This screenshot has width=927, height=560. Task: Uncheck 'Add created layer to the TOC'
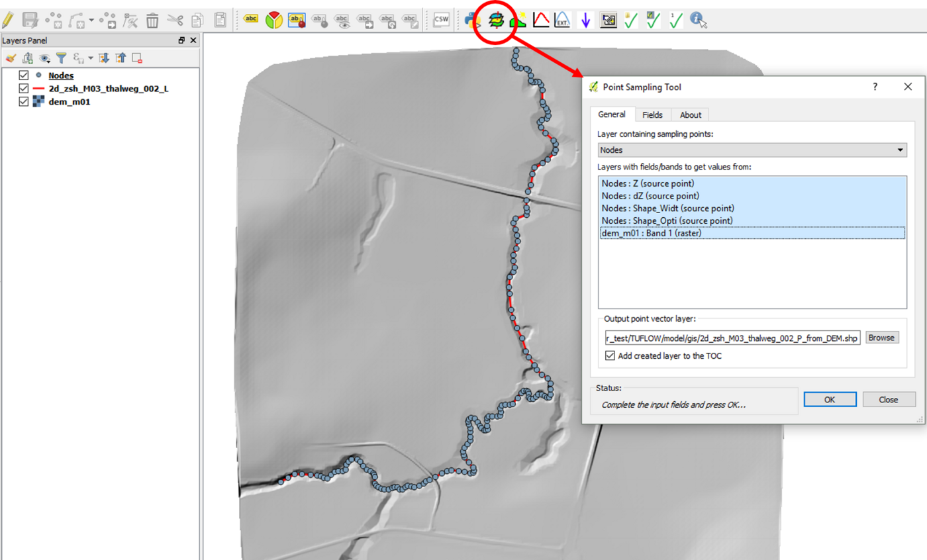(x=610, y=355)
